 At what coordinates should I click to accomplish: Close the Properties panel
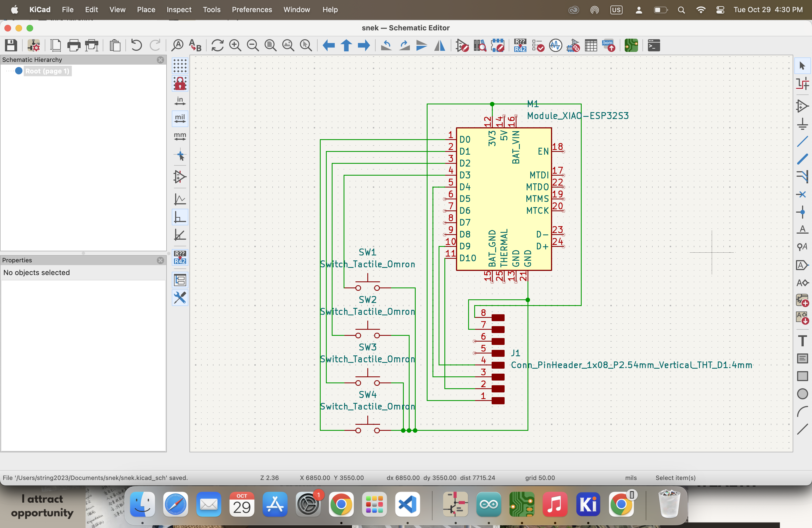(160, 260)
